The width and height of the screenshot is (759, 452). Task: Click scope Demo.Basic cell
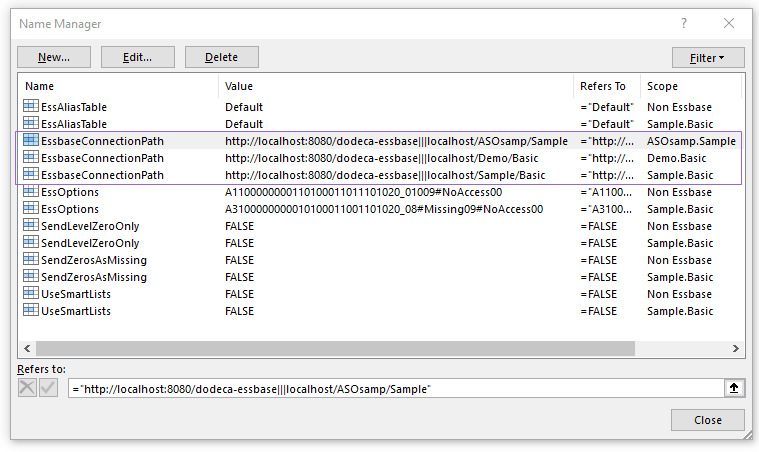676,158
